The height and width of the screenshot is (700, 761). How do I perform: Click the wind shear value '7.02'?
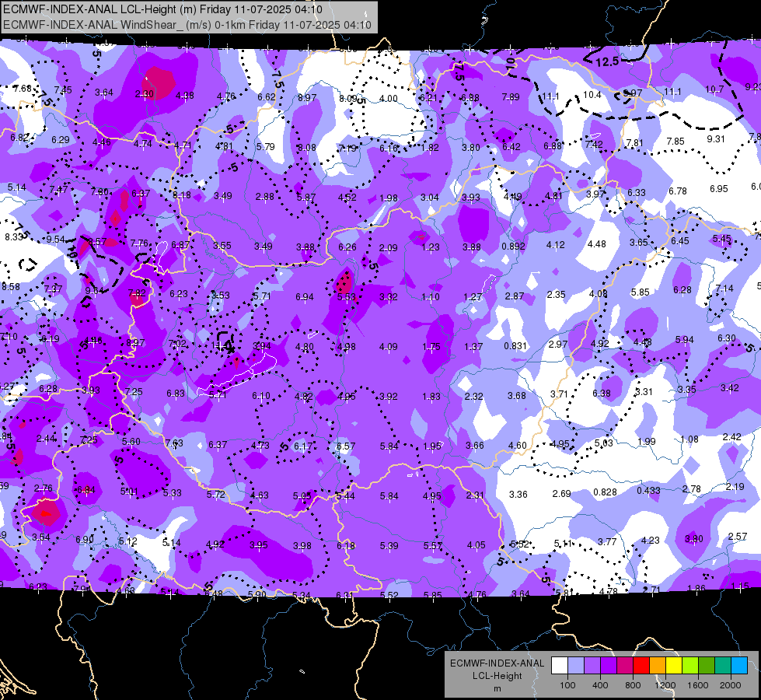pyautogui.click(x=177, y=344)
